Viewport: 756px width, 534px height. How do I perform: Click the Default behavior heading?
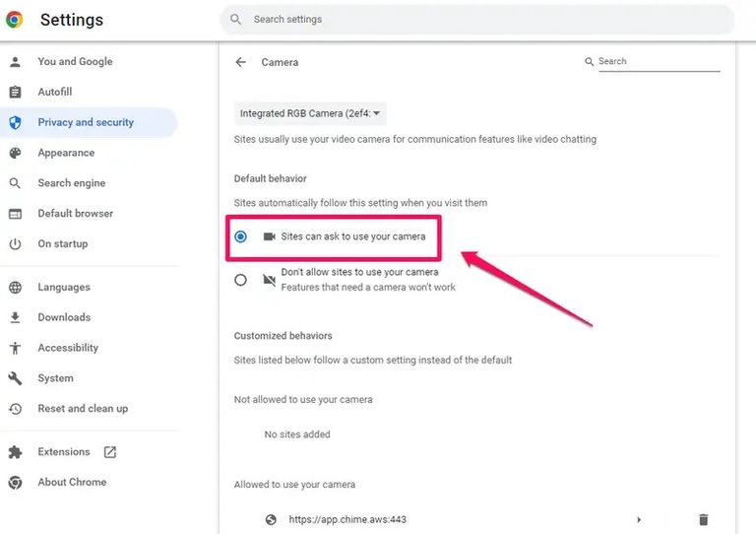(x=271, y=179)
